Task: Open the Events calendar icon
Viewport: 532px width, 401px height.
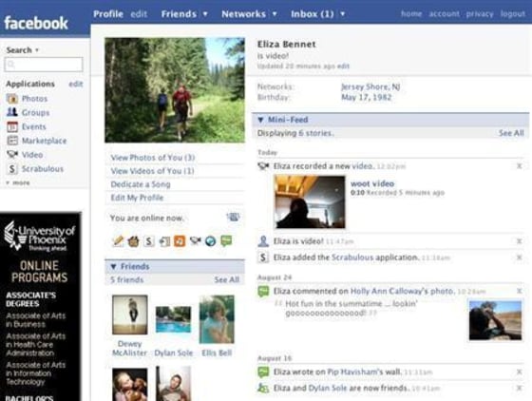Action: coord(12,126)
